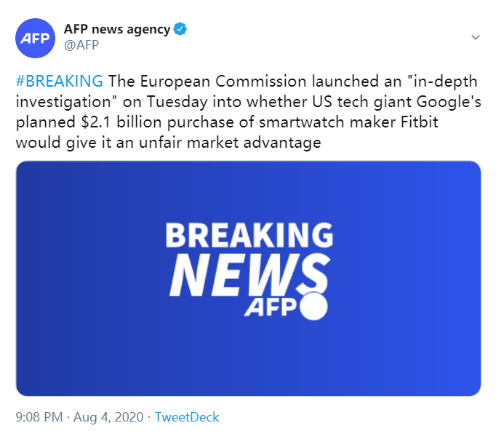Screen dimensions: 504x431
Task: Click the Aug 4, 2020 tweet date
Action: pyautogui.click(x=108, y=417)
